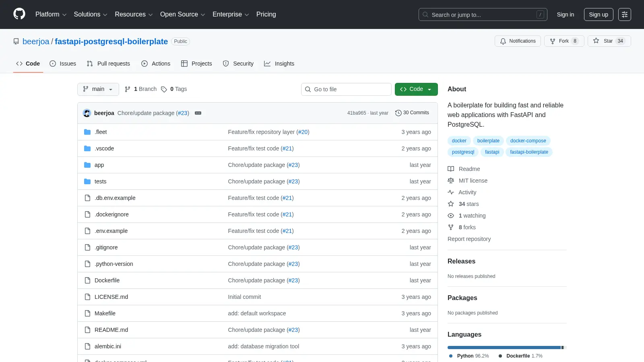
Task: Open the beerjoa owner link
Action: click(x=36, y=41)
